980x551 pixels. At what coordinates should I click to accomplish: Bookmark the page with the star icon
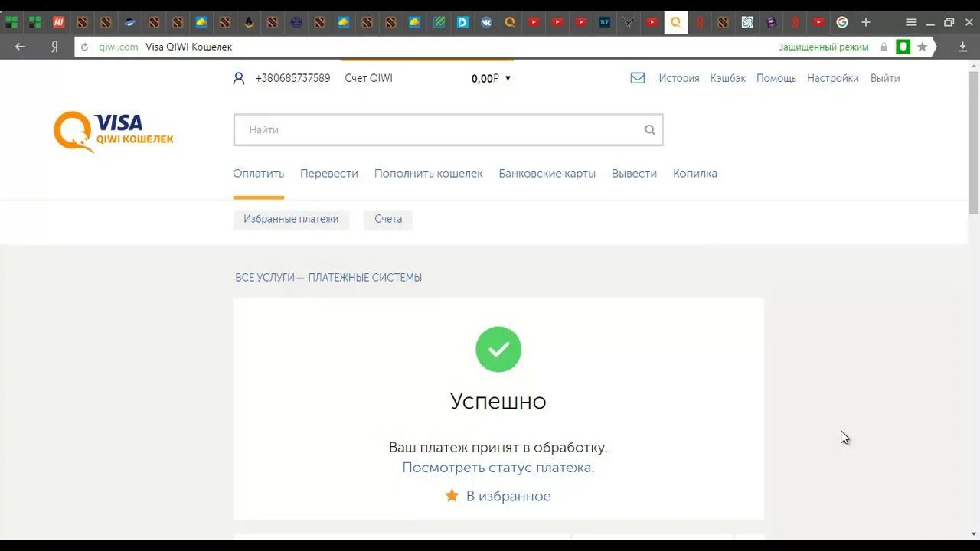[923, 47]
